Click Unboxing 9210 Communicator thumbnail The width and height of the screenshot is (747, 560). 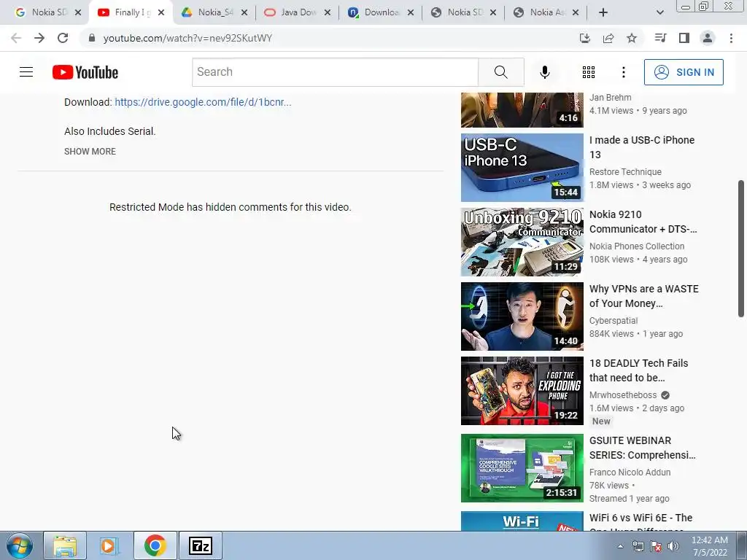(x=522, y=242)
